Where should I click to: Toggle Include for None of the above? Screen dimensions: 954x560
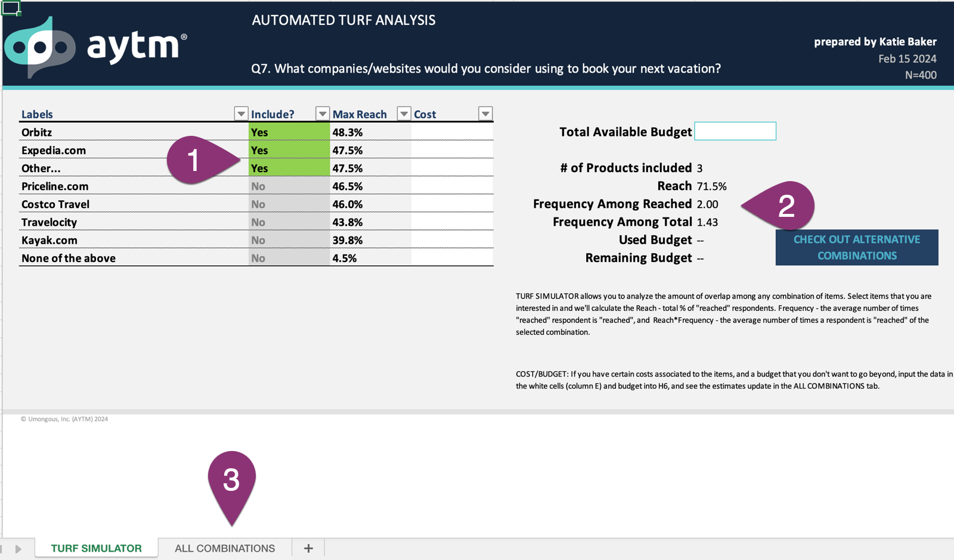pos(289,257)
